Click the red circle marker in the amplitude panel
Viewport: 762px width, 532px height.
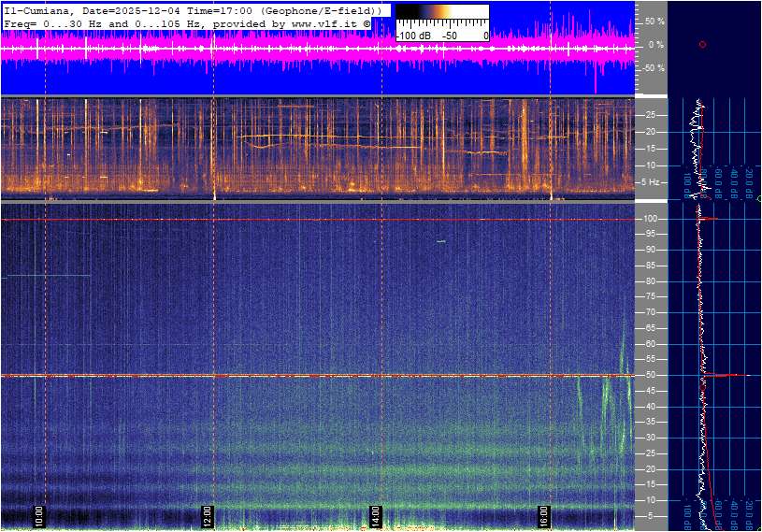click(x=702, y=44)
